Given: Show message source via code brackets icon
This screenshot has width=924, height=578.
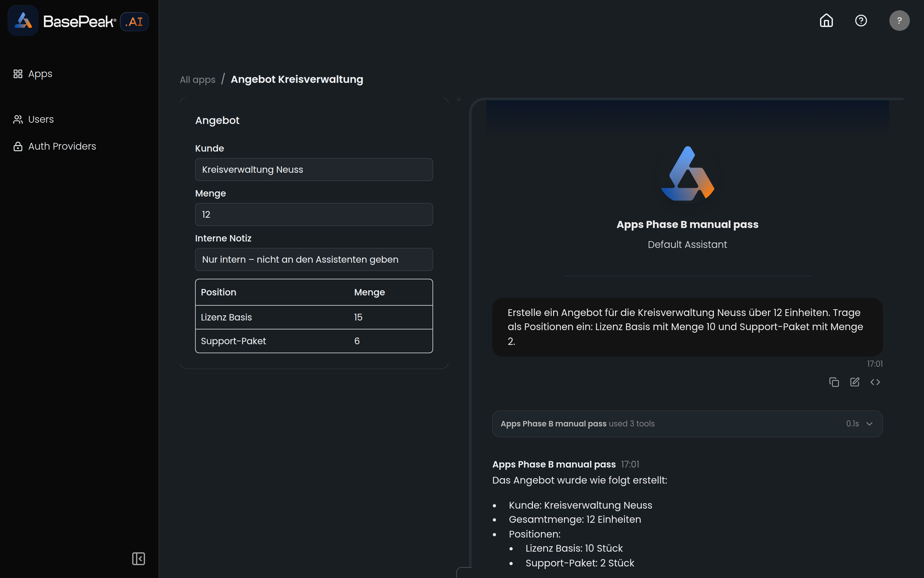Looking at the screenshot, I should [875, 382].
